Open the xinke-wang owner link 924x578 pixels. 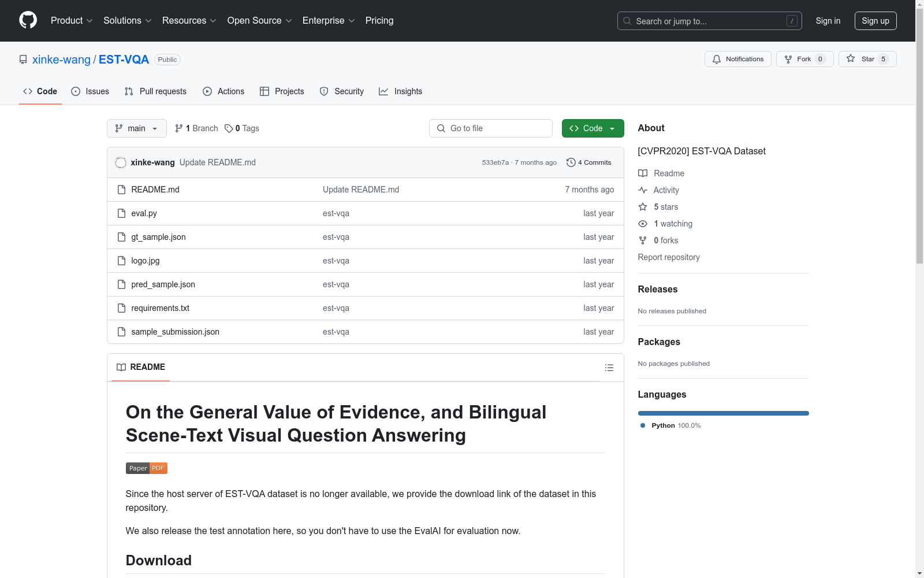point(61,60)
